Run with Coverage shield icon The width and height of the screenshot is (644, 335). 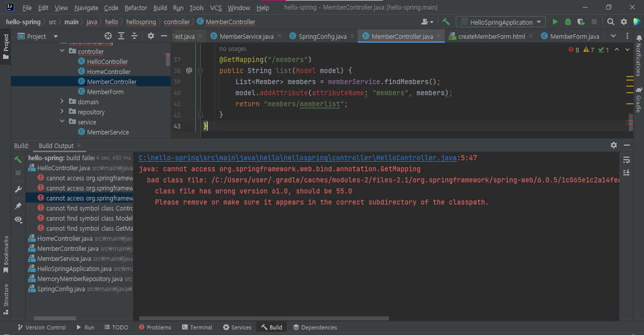point(581,22)
